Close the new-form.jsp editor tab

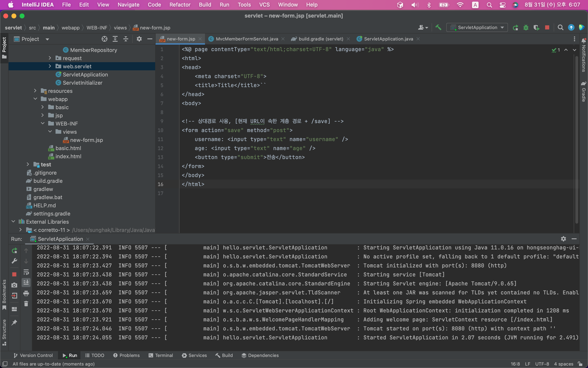coord(200,39)
